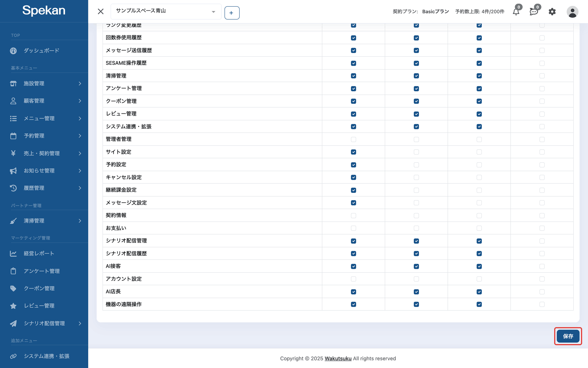The image size is (588, 368).
Task: Click the sidebar クーポン管理 tag icon
Action: (x=13, y=289)
